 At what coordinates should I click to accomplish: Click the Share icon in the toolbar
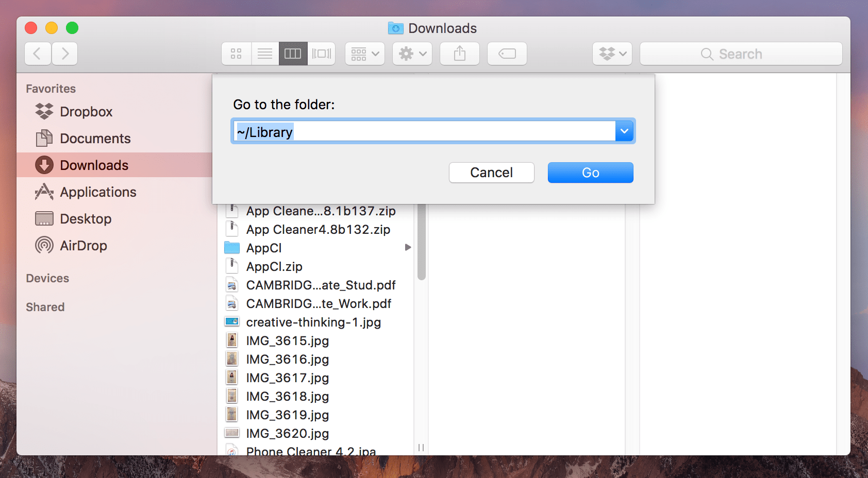coord(459,53)
